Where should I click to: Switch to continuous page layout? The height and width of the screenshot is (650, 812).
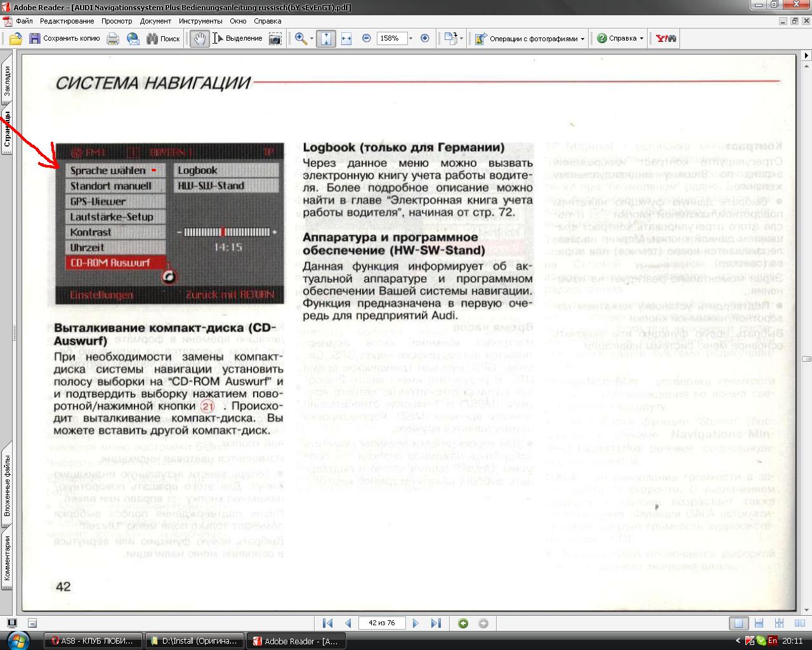(x=759, y=623)
